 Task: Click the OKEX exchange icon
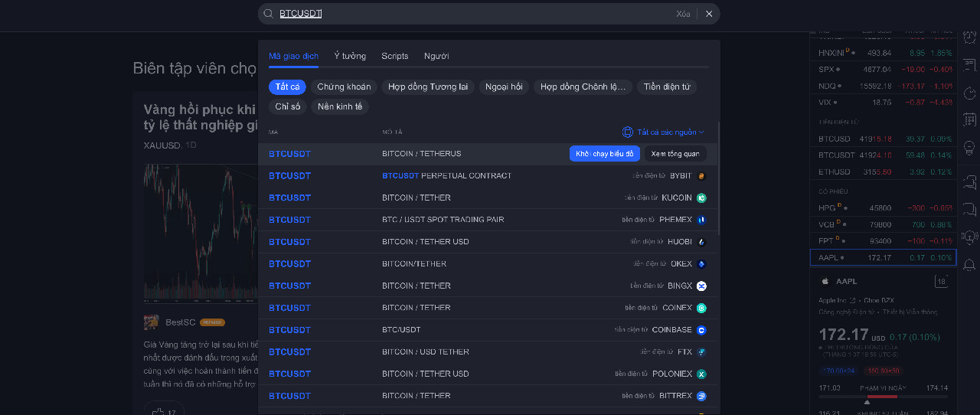click(x=701, y=264)
